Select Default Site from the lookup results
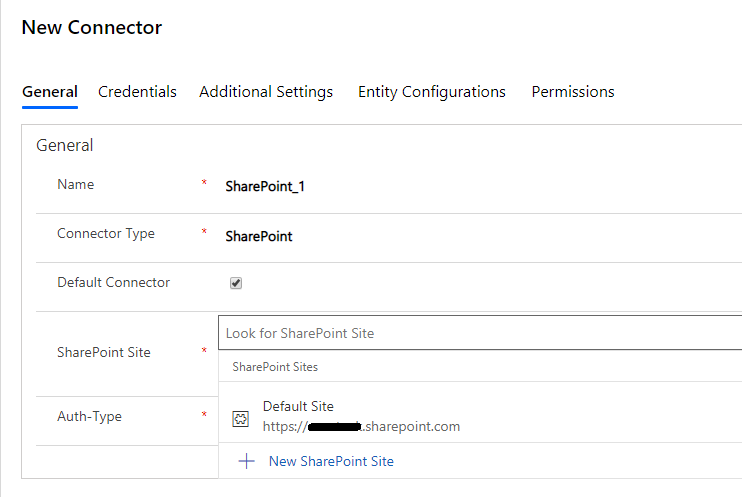The image size is (742, 497). tap(480, 416)
